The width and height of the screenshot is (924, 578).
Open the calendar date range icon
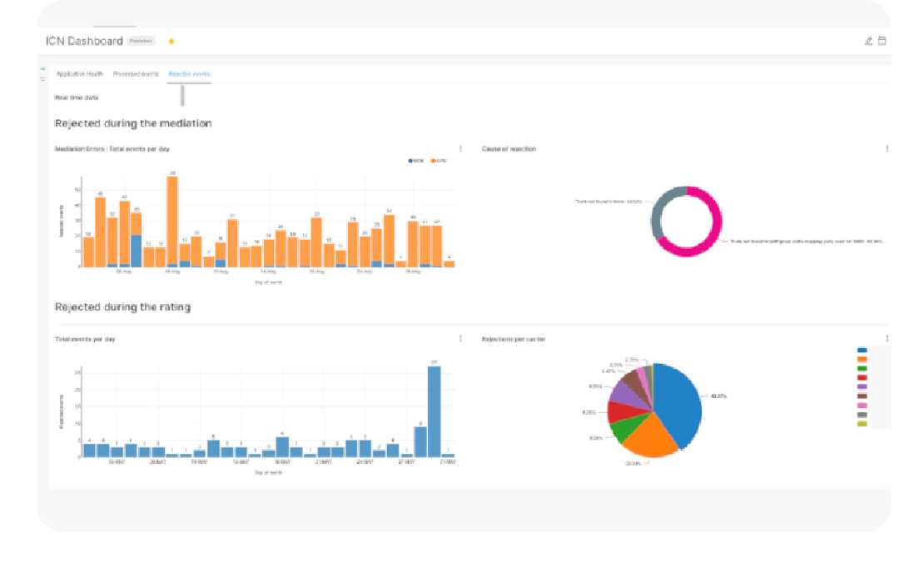click(882, 41)
